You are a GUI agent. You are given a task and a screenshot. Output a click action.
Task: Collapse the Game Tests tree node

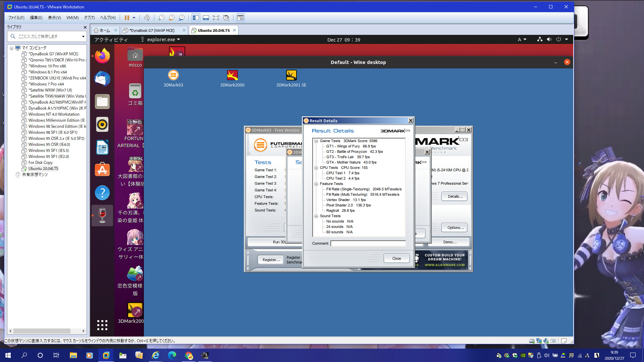(316, 141)
